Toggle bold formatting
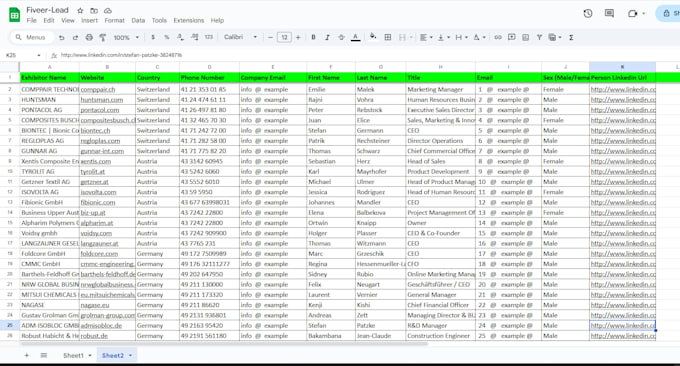The height and width of the screenshot is (366, 680). [313, 38]
